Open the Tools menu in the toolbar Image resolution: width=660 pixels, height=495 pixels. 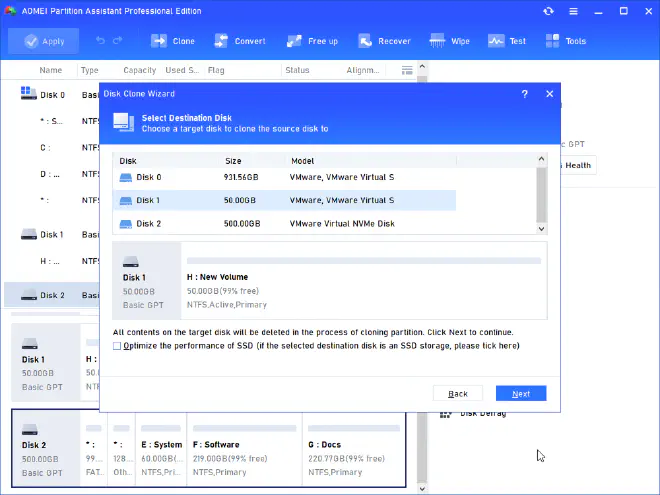tap(565, 41)
